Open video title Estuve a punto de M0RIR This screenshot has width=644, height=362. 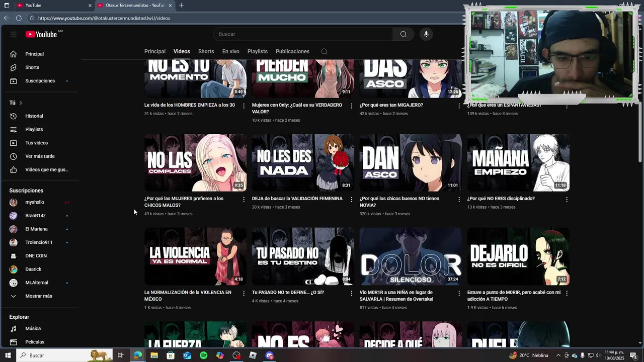tap(514, 296)
